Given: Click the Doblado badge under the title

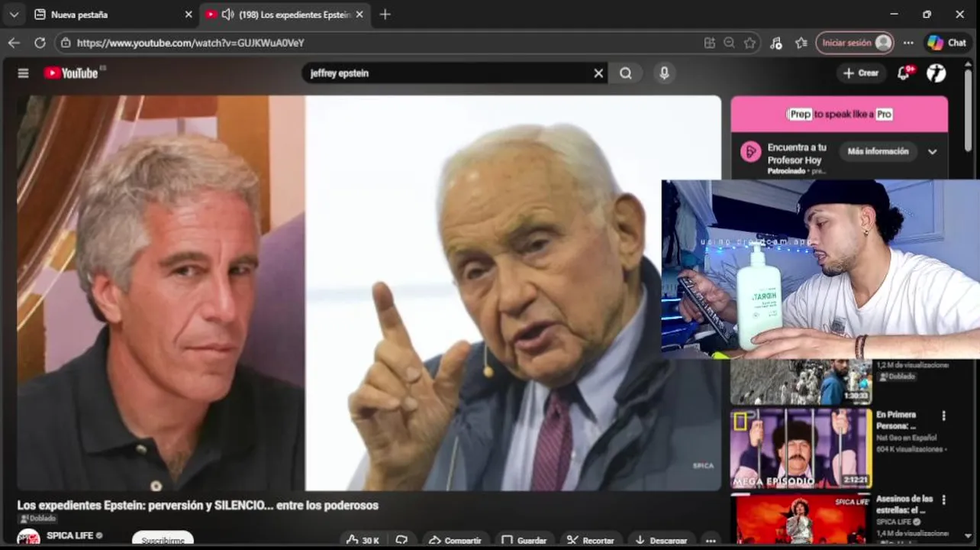Looking at the screenshot, I should [x=38, y=519].
